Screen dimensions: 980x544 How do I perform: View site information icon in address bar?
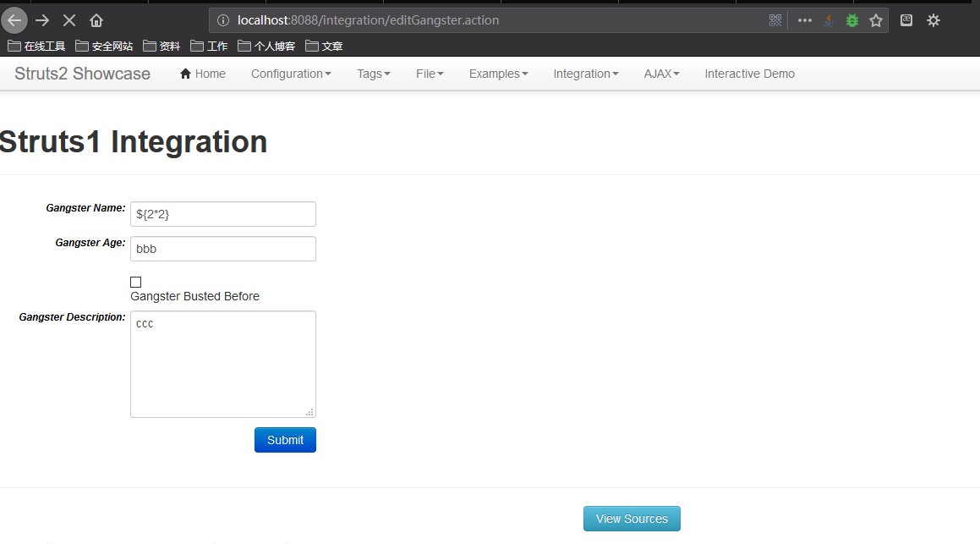223,20
